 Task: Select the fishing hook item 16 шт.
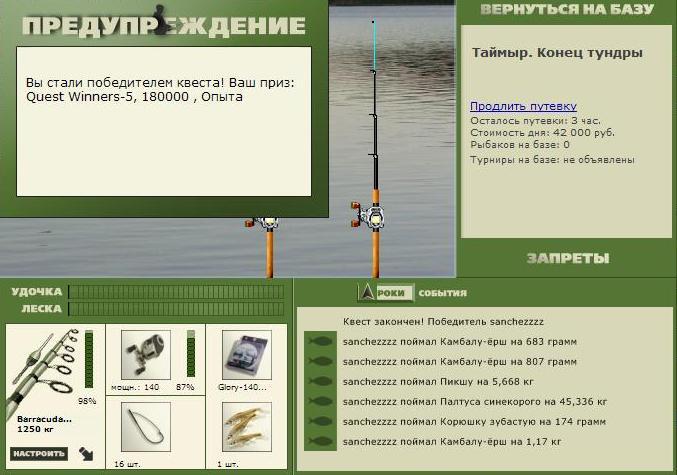pyautogui.click(x=146, y=427)
